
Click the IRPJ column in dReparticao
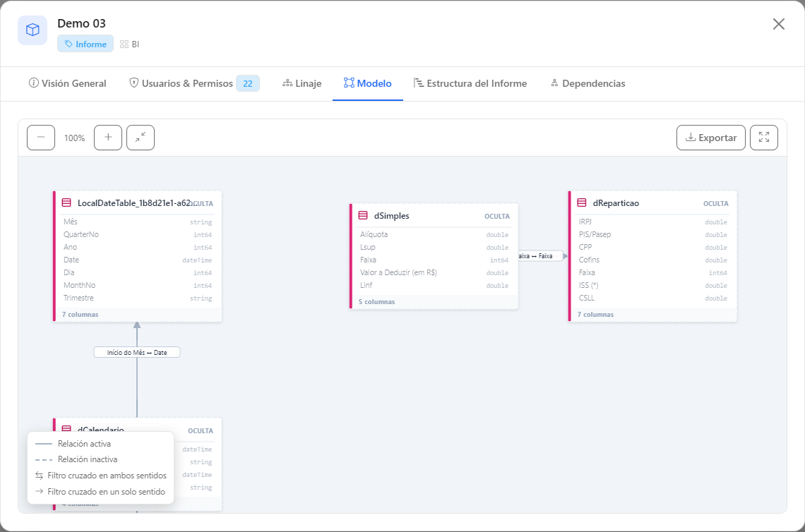click(653, 222)
